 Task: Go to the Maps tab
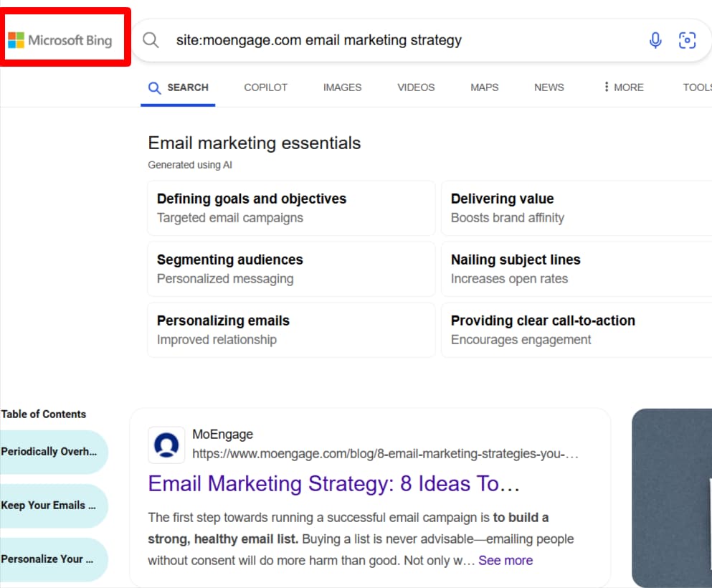tap(484, 87)
